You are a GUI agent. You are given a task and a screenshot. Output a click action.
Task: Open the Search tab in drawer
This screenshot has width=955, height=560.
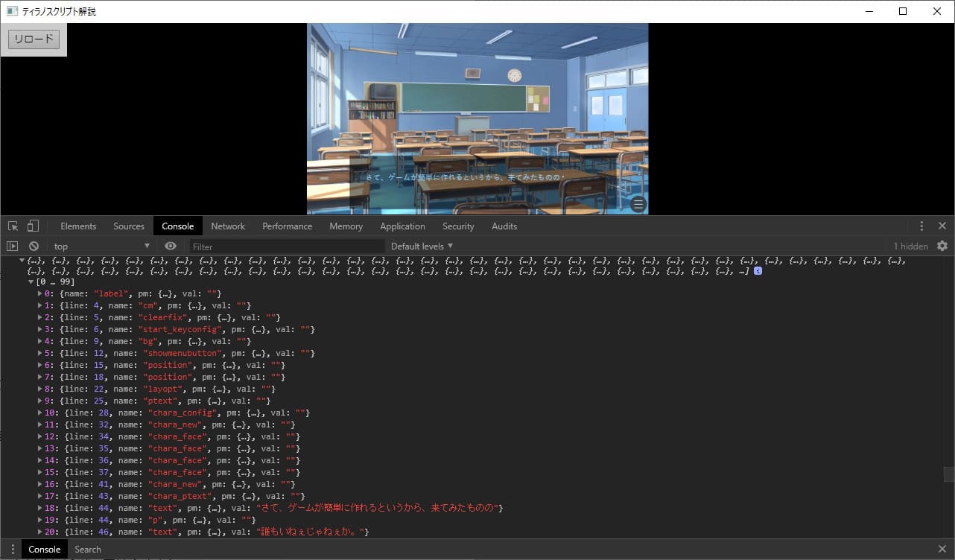point(87,550)
